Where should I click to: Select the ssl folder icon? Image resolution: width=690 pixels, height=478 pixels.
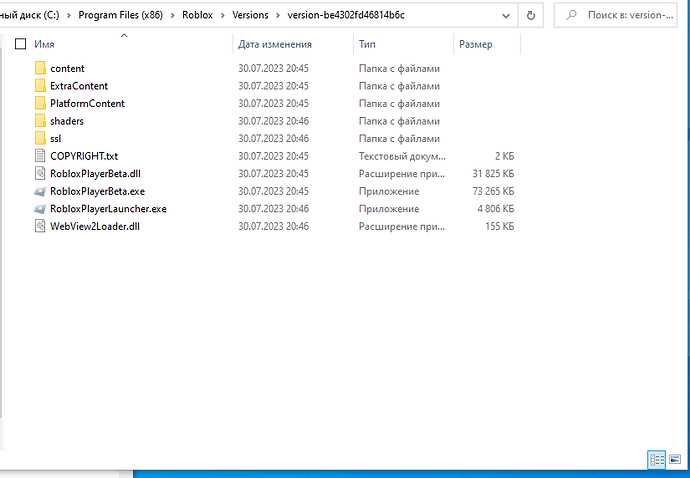[40, 139]
